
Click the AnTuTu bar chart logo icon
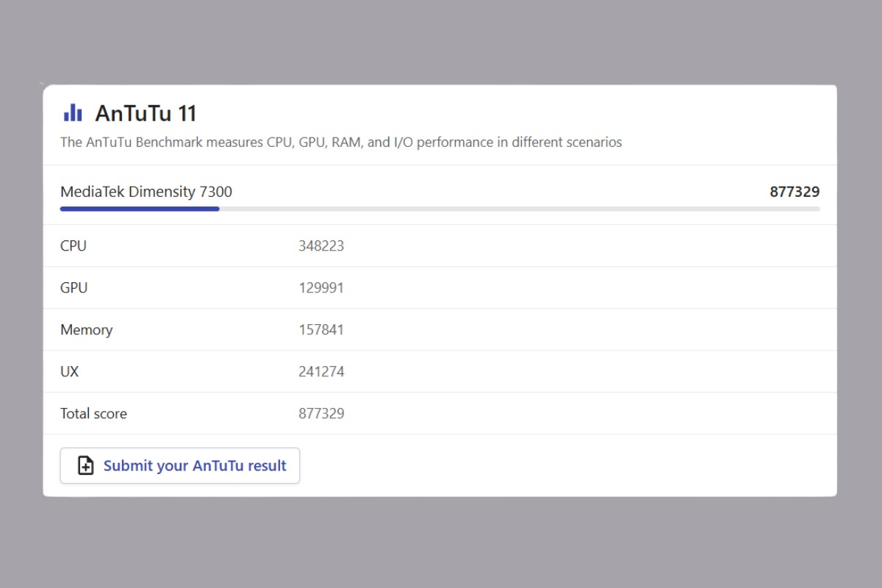(73, 112)
